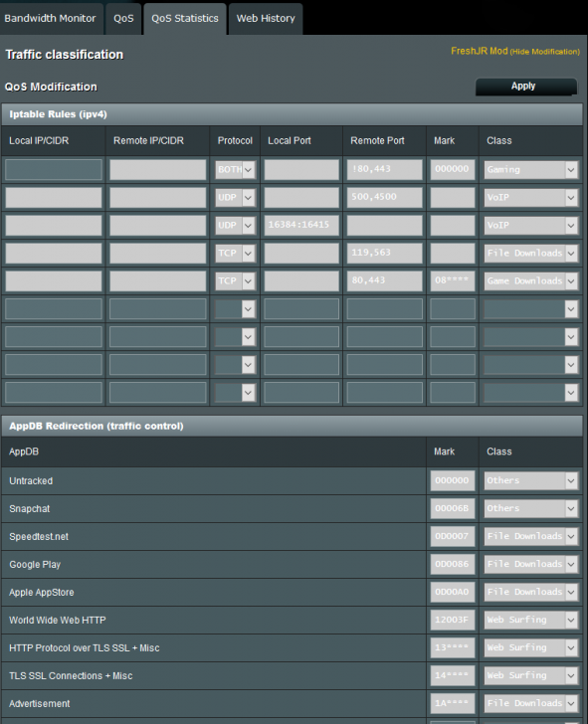Open class dropdown for Untracked

point(531,480)
